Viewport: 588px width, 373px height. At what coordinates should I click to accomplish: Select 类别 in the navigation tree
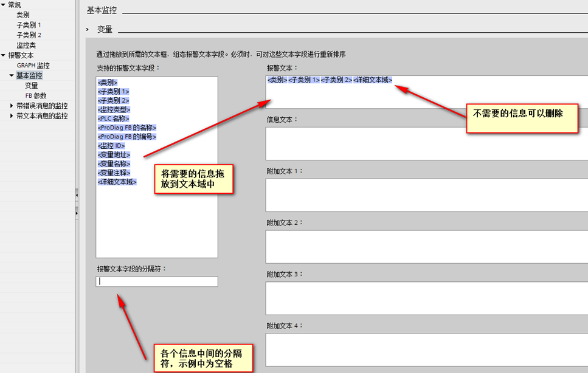(x=23, y=15)
